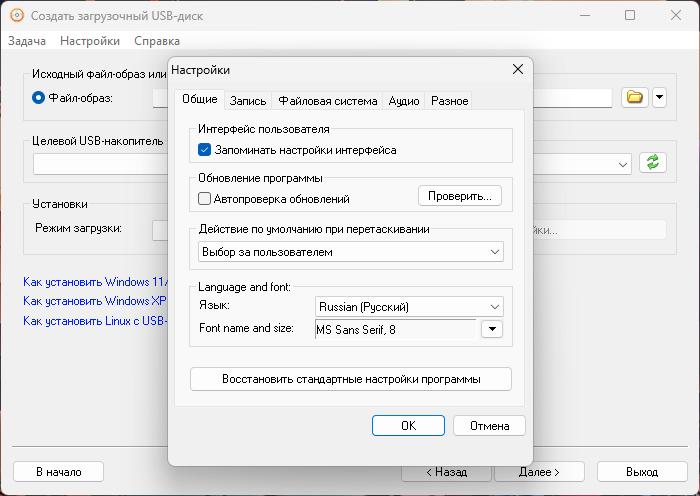Open the "Разное" tab

(449, 101)
